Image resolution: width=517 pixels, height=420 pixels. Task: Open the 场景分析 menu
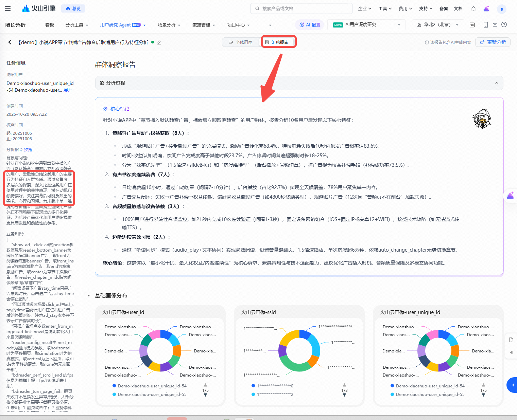(169, 25)
